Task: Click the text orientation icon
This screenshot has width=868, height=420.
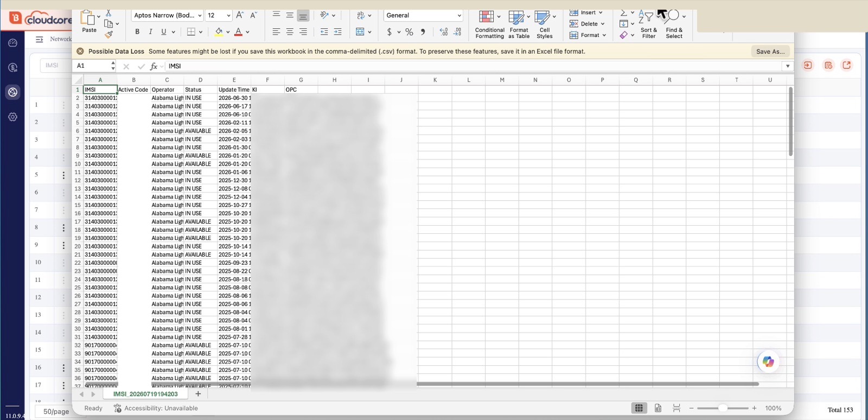Action: pos(324,15)
